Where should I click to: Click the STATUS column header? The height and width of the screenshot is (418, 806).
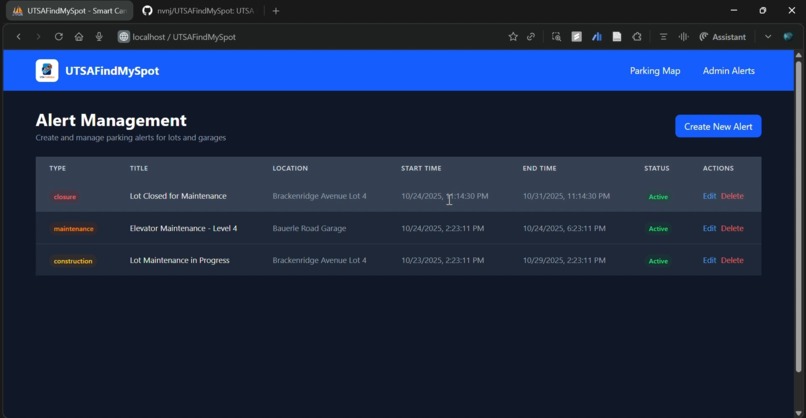pos(656,168)
